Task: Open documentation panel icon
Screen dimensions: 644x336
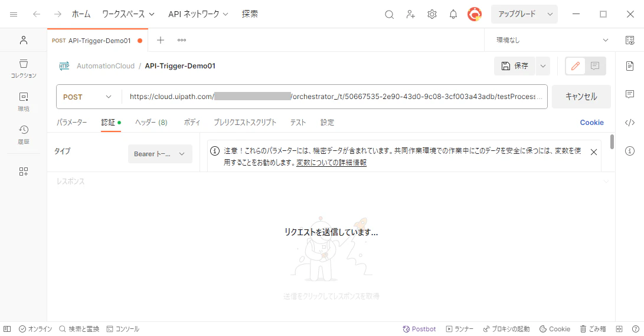Action: coord(630,65)
